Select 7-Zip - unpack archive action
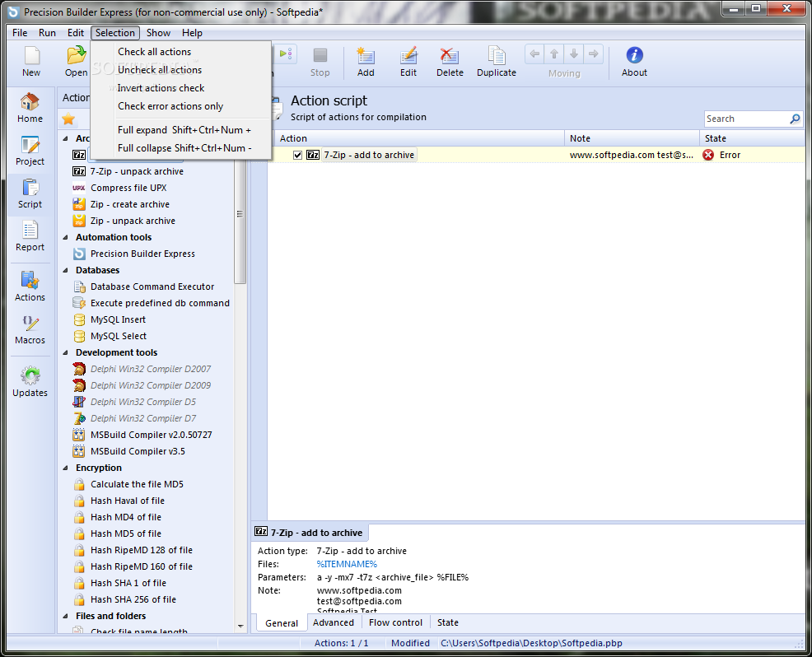 (137, 171)
